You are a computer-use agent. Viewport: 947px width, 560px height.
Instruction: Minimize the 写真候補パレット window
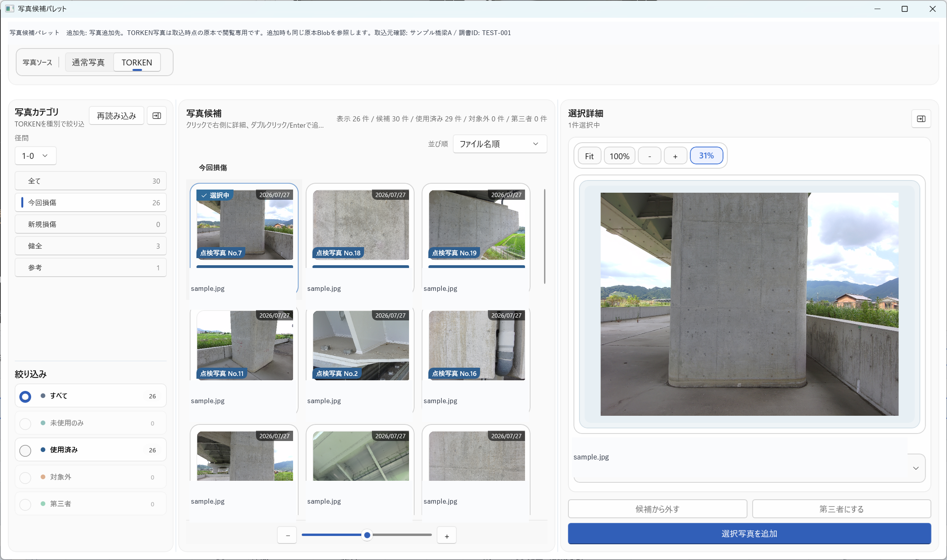pyautogui.click(x=878, y=9)
